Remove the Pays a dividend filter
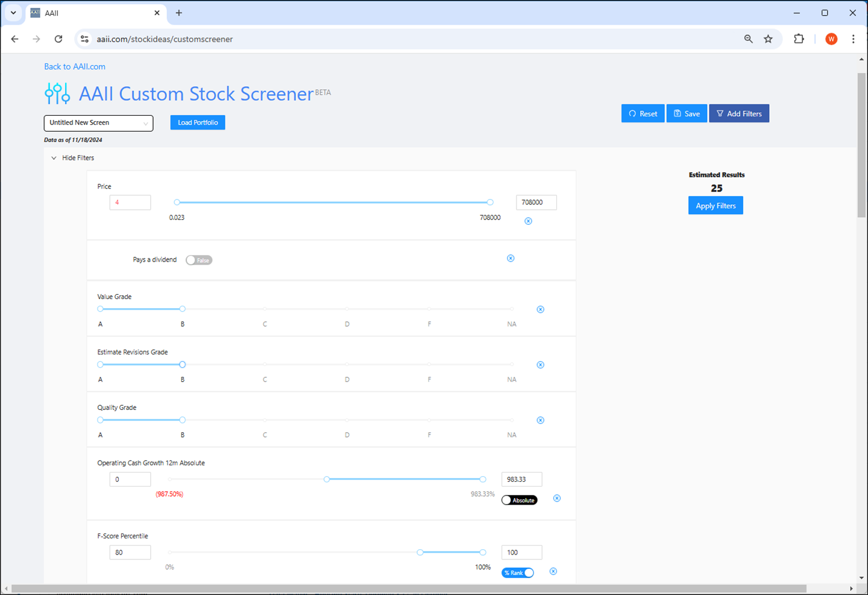The height and width of the screenshot is (595, 868). [511, 258]
